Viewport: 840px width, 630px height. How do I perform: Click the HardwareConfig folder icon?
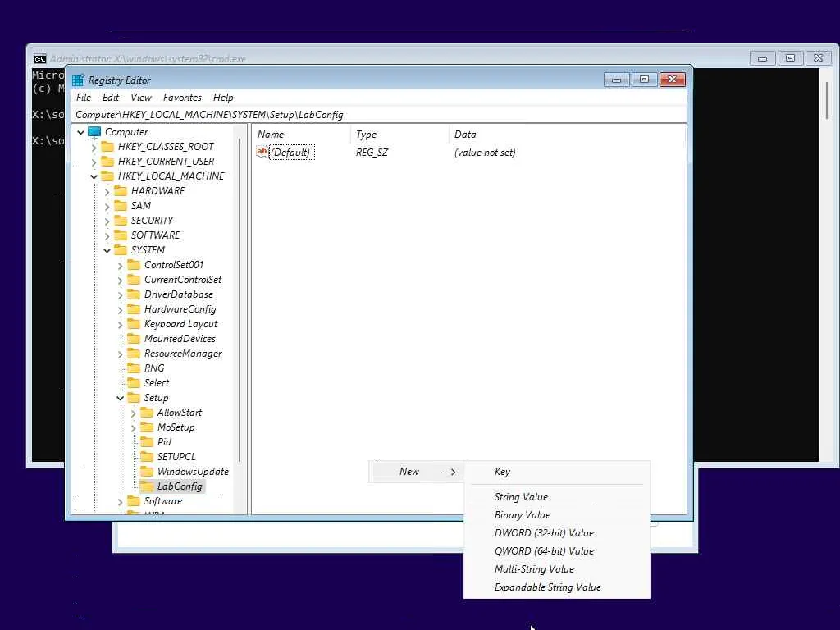coord(134,309)
